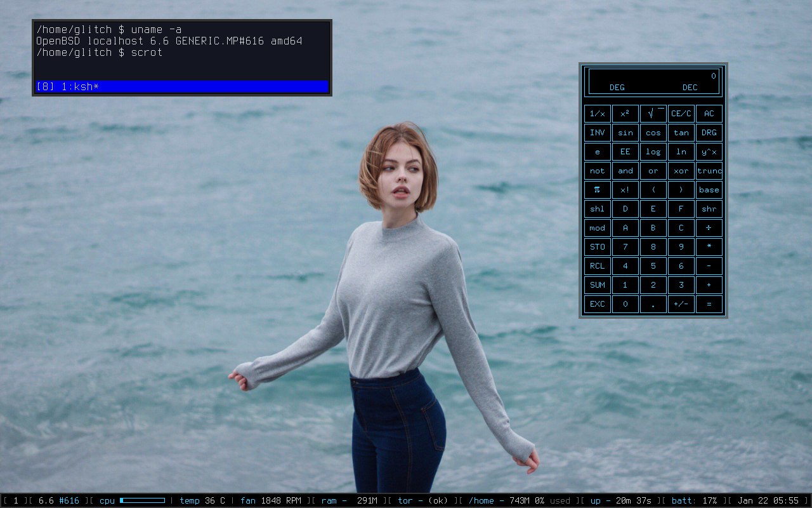Click the decimal point button

(653, 304)
